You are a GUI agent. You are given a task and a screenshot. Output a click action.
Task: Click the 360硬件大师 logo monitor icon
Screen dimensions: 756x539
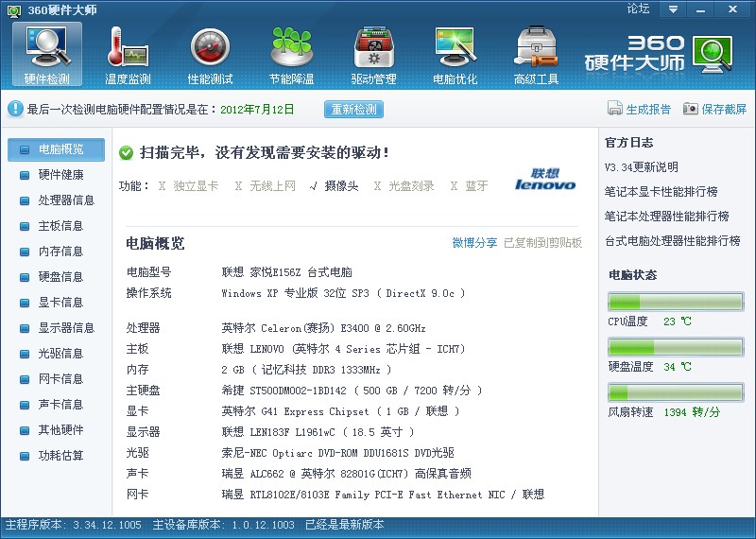click(713, 54)
